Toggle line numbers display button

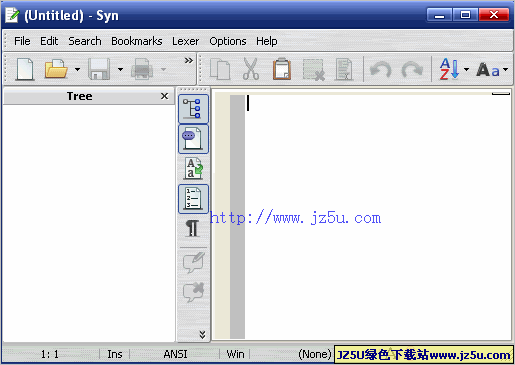click(x=193, y=199)
